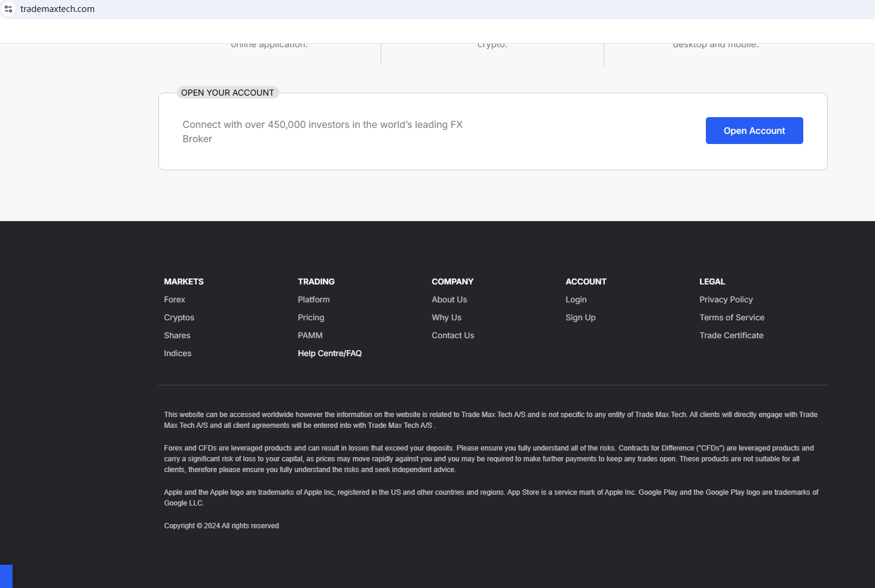Click the site info icon in address bar

[8, 9]
